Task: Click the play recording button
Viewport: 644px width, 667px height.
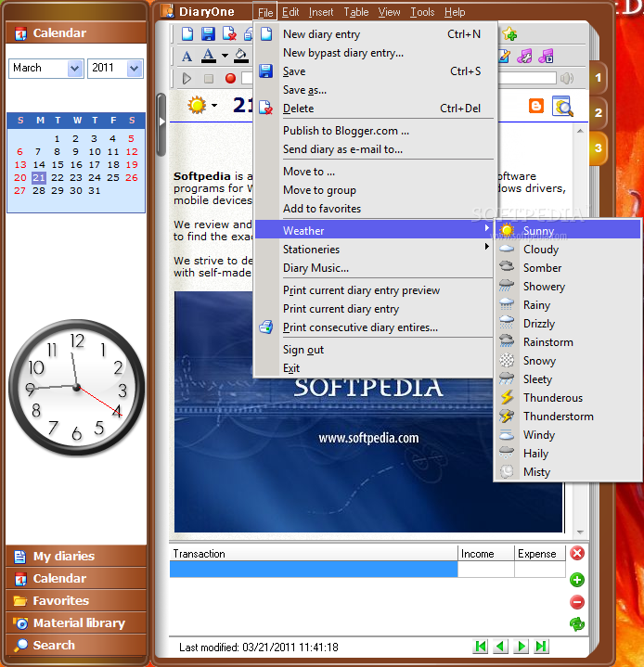Action: pos(187,78)
